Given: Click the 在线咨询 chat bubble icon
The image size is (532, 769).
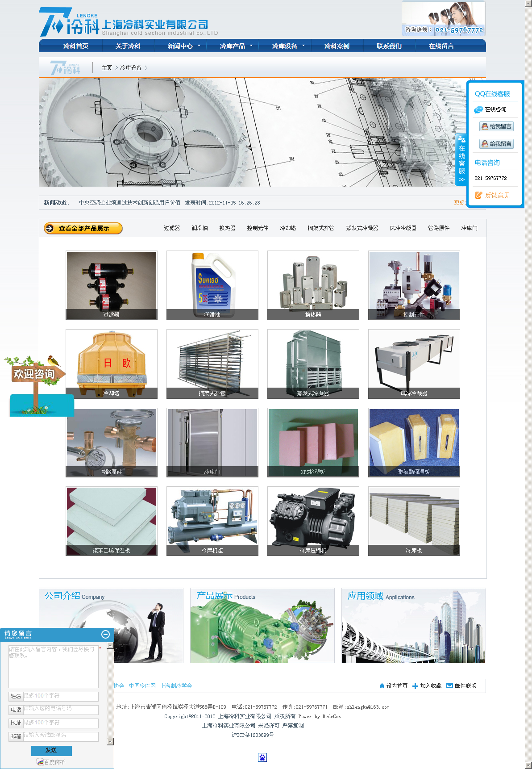Looking at the screenshot, I should tap(478, 109).
